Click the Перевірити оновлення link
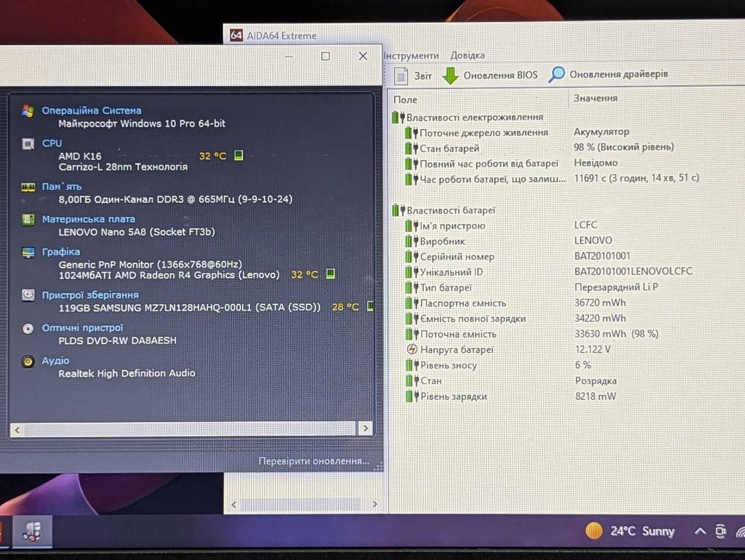Screen dimensions: 745x560 point(314,461)
